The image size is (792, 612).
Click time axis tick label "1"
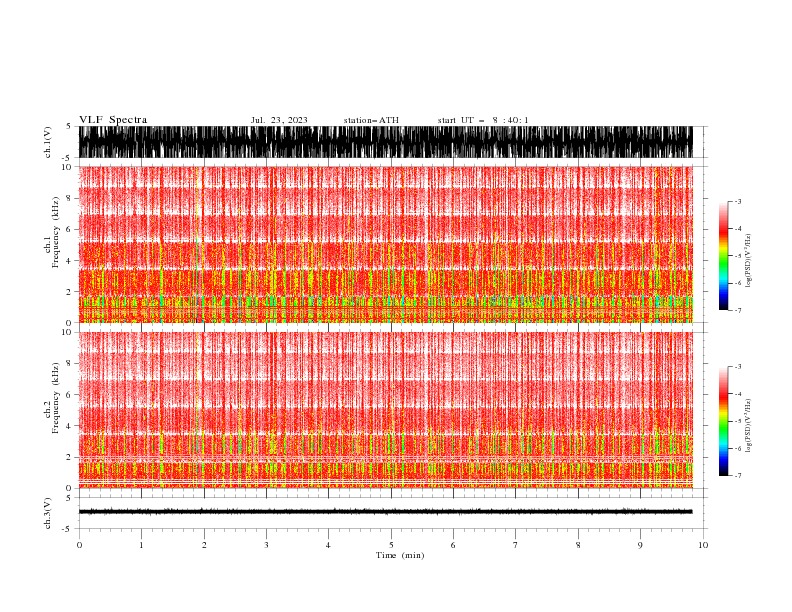tap(141, 545)
